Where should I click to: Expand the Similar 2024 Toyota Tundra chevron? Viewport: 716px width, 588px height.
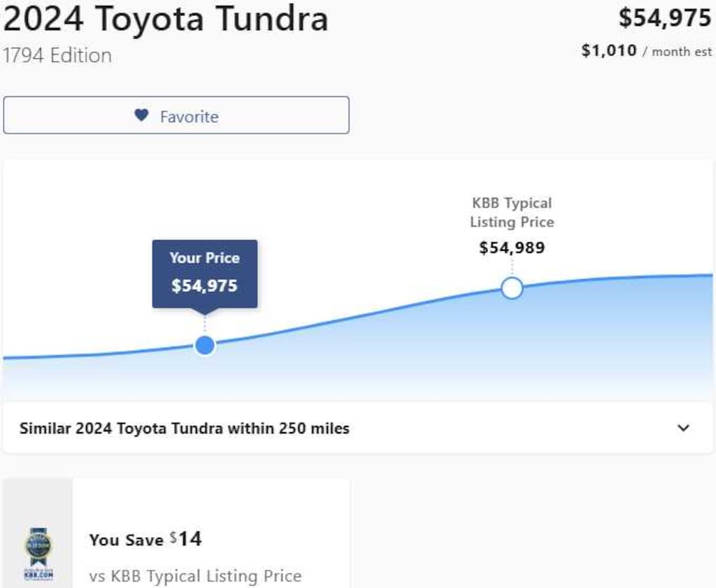click(x=683, y=428)
